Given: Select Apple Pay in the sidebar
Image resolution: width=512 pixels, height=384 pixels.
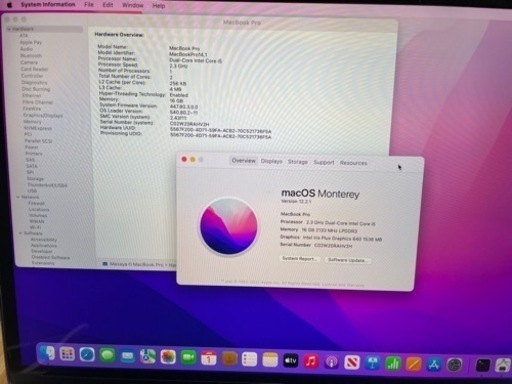Looking at the screenshot, I should point(31,42).
